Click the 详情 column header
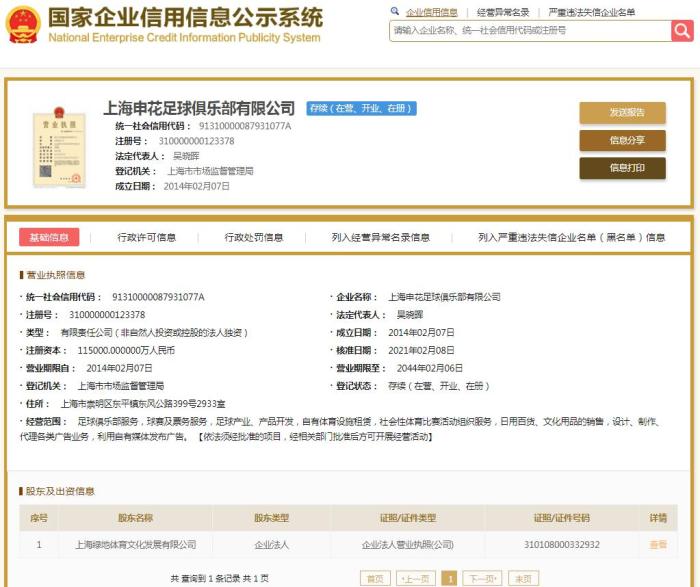Image resolution: width=700 pixels, height=587 pixels. point(658,518)
